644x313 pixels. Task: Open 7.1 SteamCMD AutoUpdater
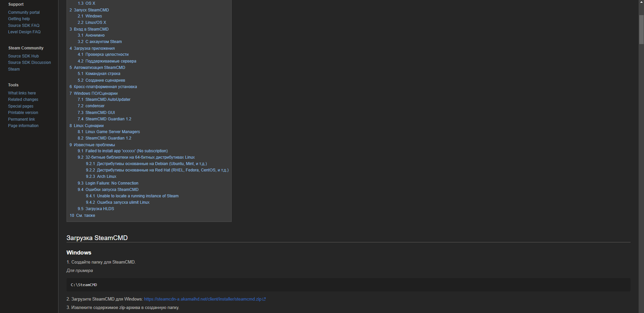104,100
